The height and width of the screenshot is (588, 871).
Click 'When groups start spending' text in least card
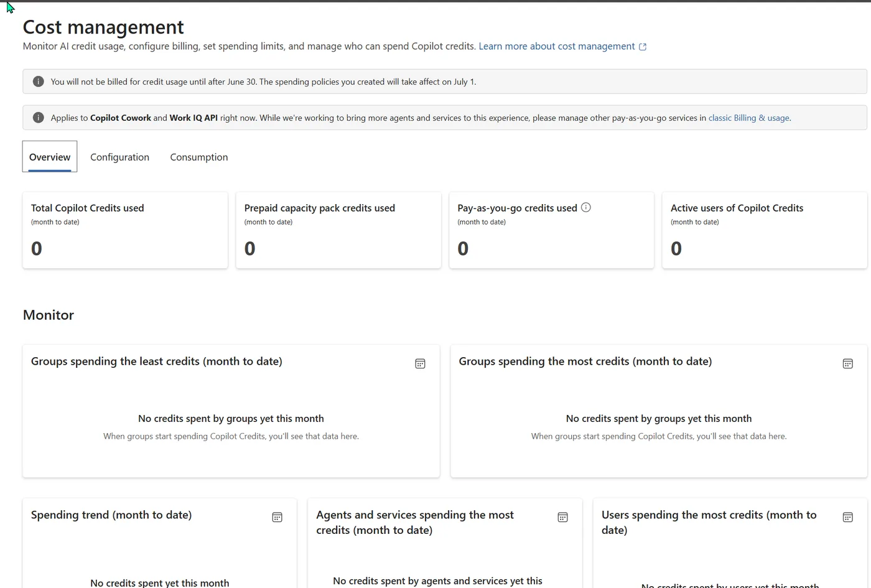click(231, 436)
